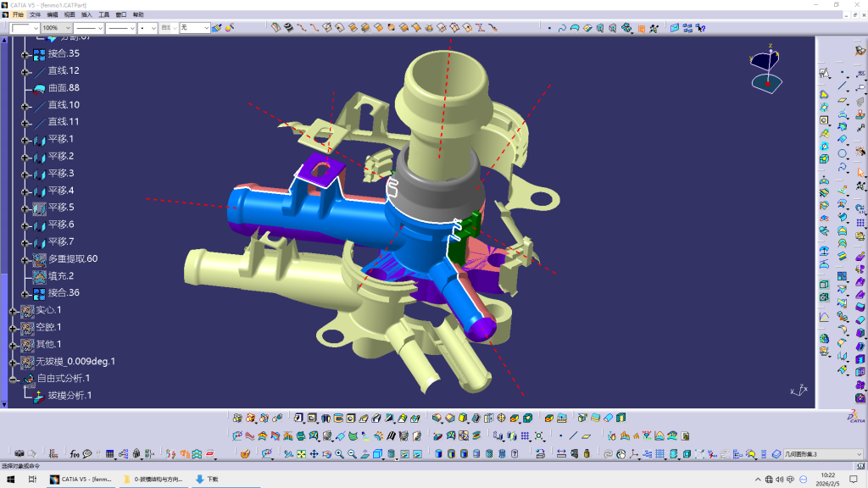Click the formula f(x) icon
This screenshot has height=488, width=868.
75,454
